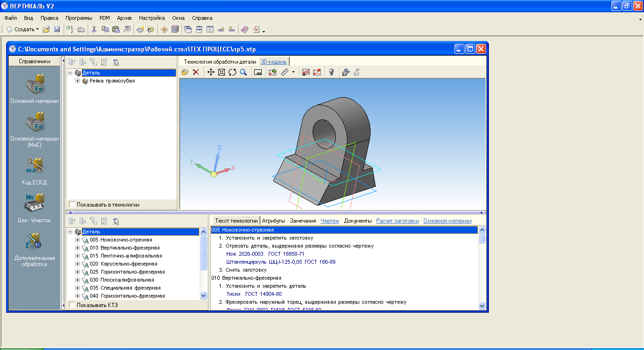This screenshot has width=644, height=350.
Task: Open the Файл menu
Action: coord(10,18)
